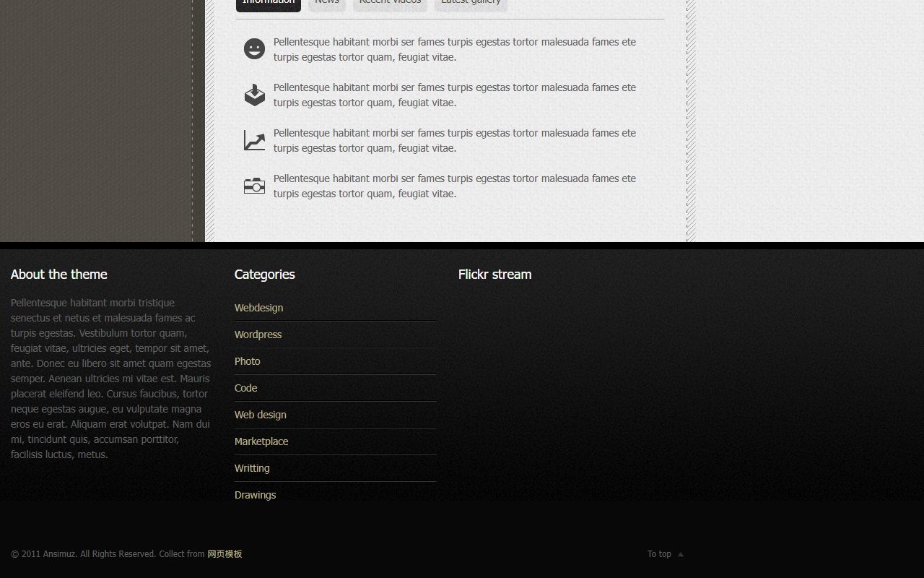
Task: Click the rising chart arrow icon
Action: (x=254, y=140)
